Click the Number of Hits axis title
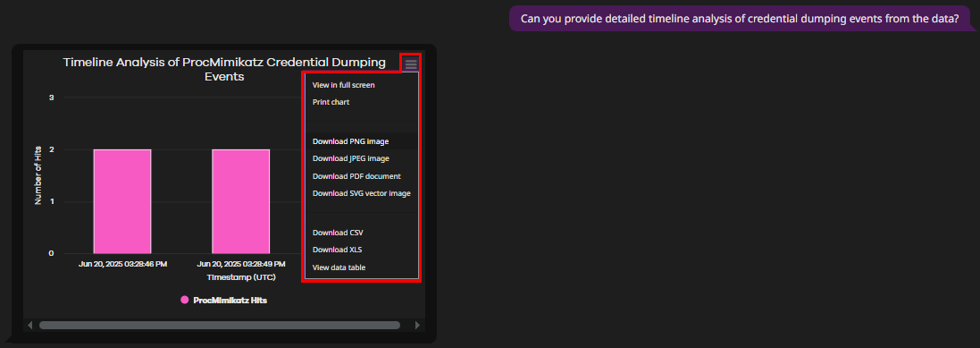Screen dimensions: 980x348 38,175
